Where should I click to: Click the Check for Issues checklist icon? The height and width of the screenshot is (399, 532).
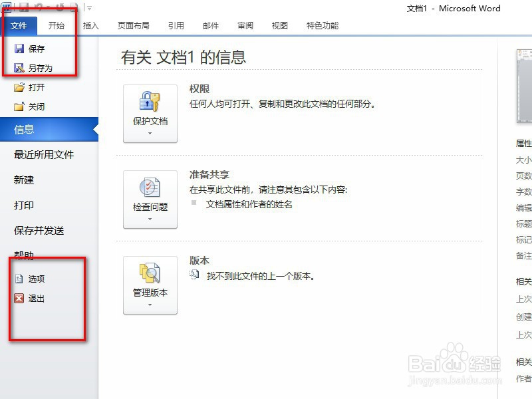pyautogui.click(x=150, y=188)
